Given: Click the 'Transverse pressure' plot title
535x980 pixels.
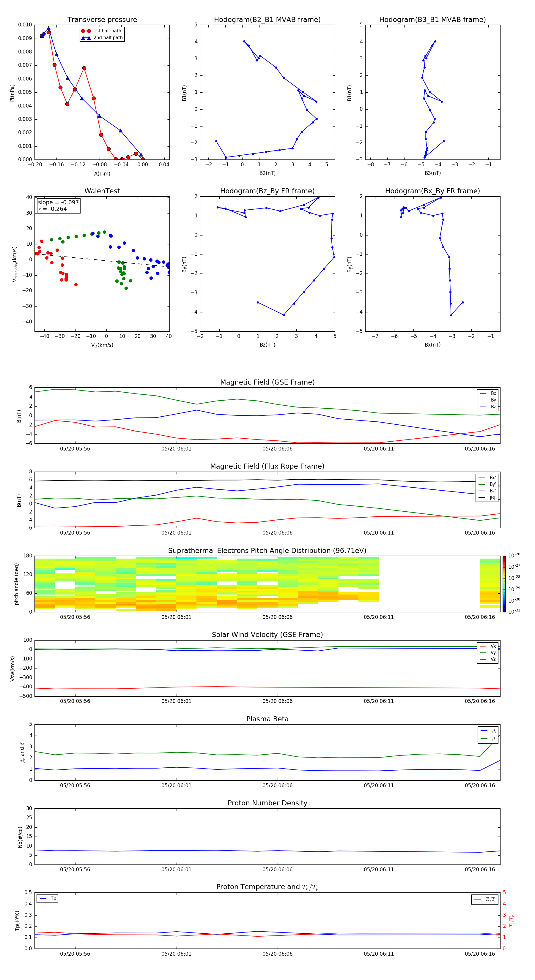Looking at the screenshot, I should click(x=102, y=20).
